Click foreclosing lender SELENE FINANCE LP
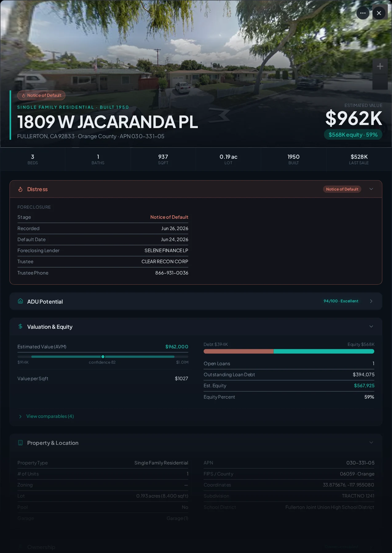This screenshot has width=392, height=553. [166, 250]
